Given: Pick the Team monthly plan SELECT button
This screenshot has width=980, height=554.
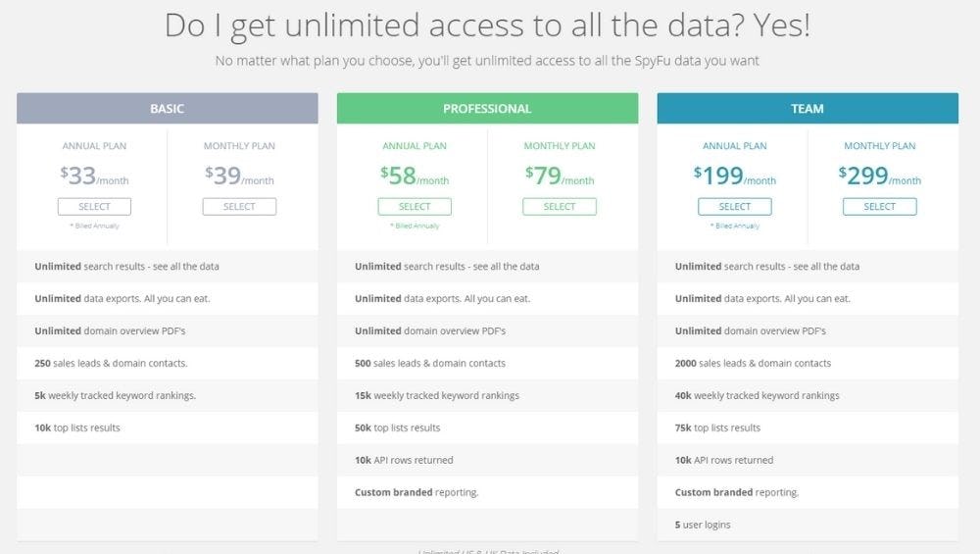Looking at the screenshot, I should pos(880,207).
